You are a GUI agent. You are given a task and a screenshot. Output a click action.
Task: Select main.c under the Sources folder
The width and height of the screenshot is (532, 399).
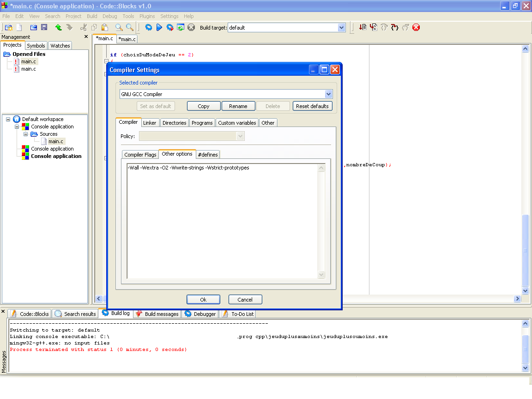pyautogui.click(x=55, y=141)
